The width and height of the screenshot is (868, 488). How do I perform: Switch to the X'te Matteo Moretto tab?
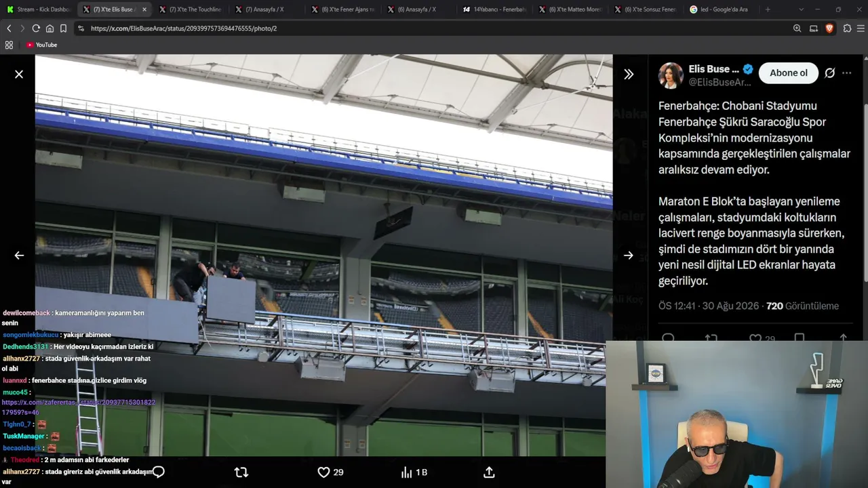(570, 9)
